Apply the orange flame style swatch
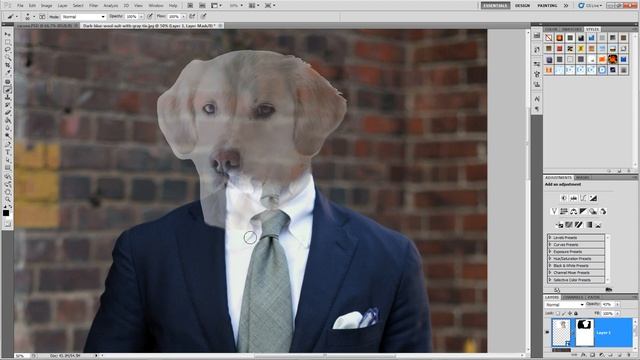This screenshot has width=640, height=360. tap(612, 59)
